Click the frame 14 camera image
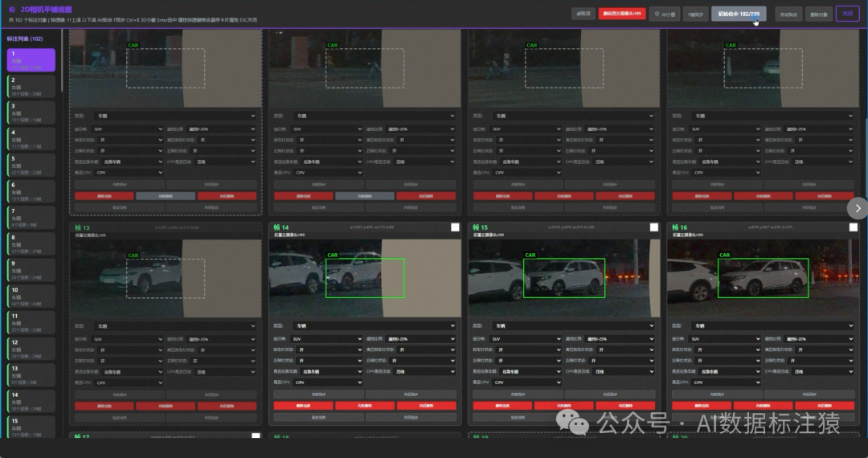Screen dimensions: 868x458 [365, 278]
